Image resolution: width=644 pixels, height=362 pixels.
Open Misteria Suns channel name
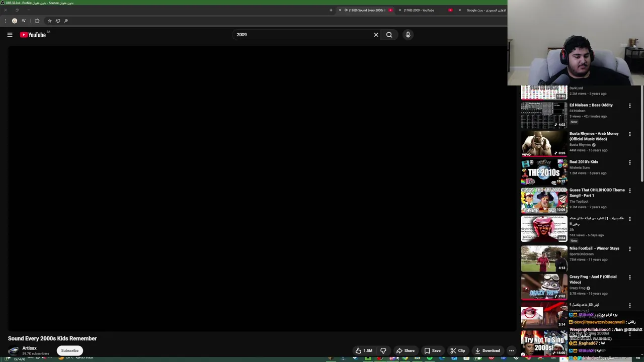tap(580, 167)
